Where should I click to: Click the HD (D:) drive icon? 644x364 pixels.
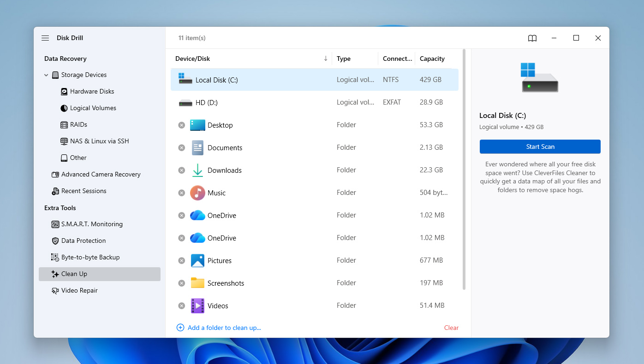click(x=185, y=103)
